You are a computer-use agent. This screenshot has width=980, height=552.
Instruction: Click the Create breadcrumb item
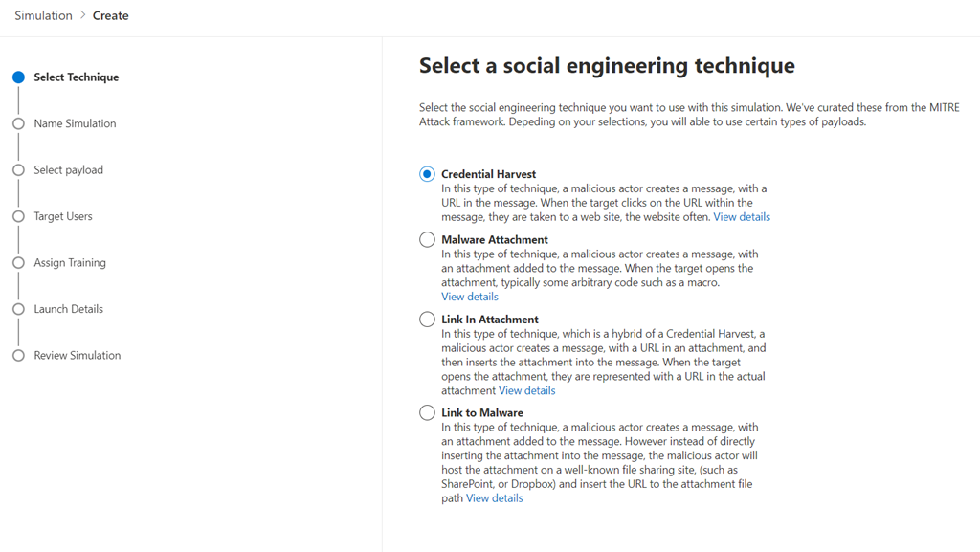pyautogui.click(x=111, y=15)
